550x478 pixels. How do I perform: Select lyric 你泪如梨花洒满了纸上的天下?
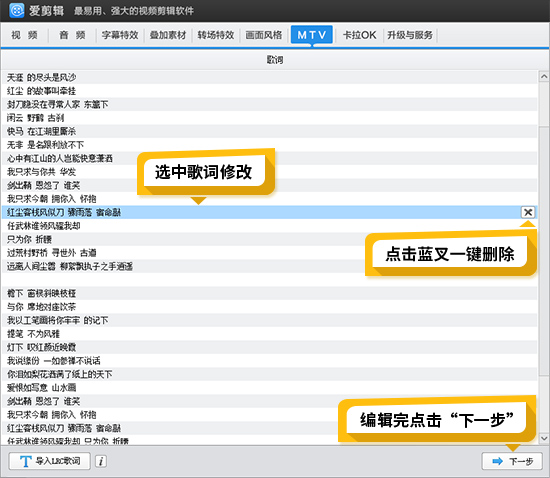point(269,374)
